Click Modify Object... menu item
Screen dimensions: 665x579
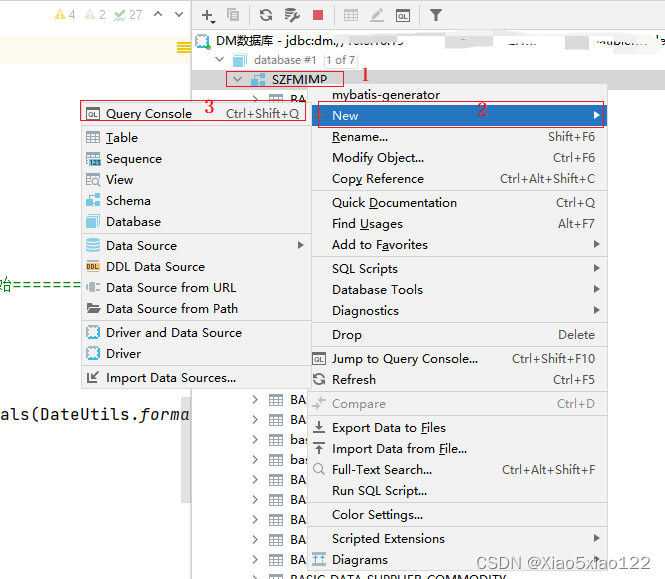[459, 157]
